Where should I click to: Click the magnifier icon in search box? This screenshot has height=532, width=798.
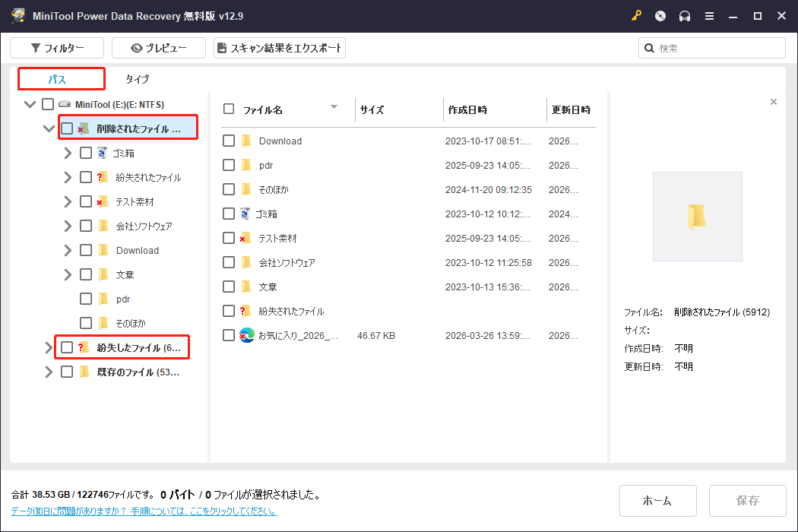click(x=649, y=48)
